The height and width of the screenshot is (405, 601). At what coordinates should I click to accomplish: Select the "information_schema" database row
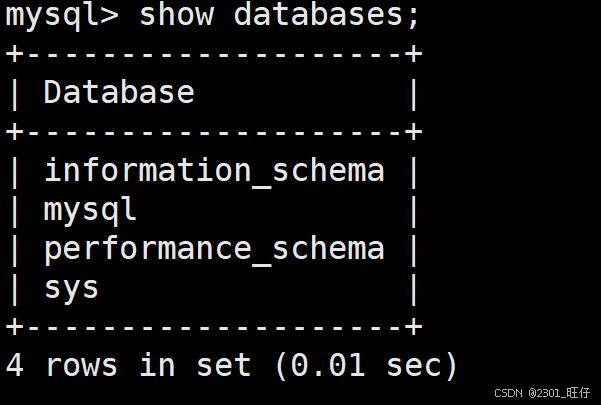214,170
